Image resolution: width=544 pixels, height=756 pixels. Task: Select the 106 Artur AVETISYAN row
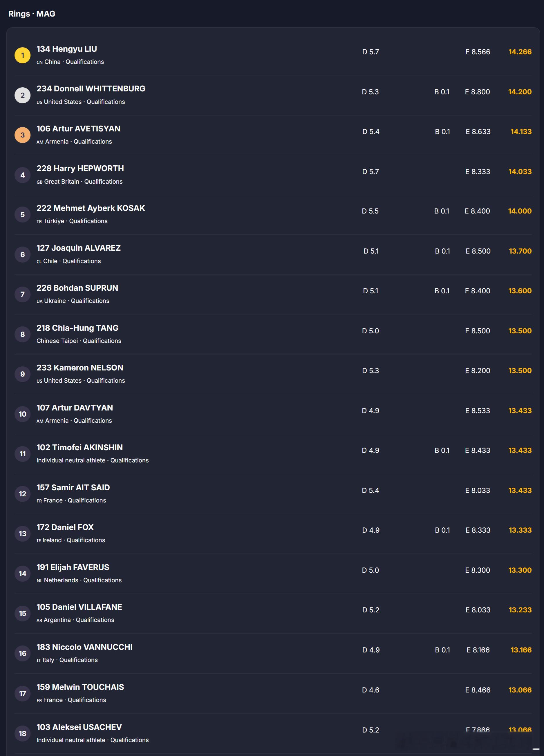273,135
